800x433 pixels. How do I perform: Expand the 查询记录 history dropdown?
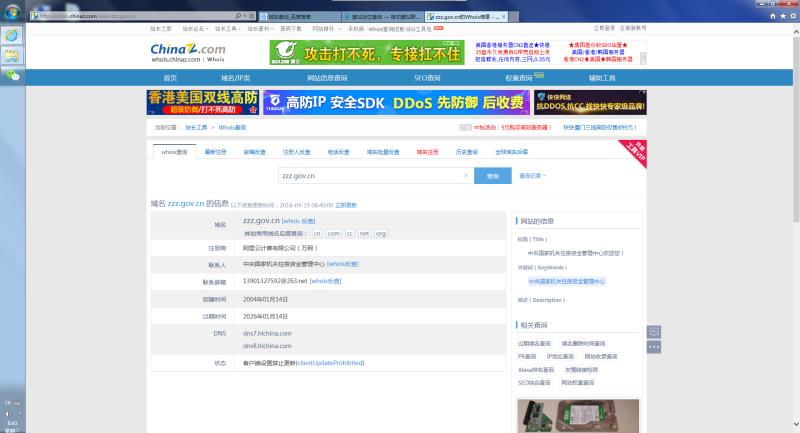pos(533,175)
